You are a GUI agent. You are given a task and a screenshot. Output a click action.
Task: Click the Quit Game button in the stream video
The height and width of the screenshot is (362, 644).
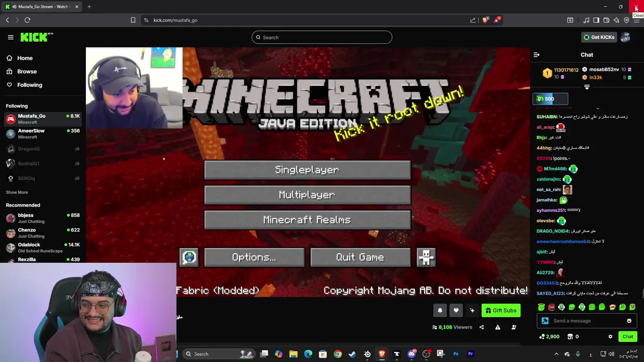click(x=360, y=257)
